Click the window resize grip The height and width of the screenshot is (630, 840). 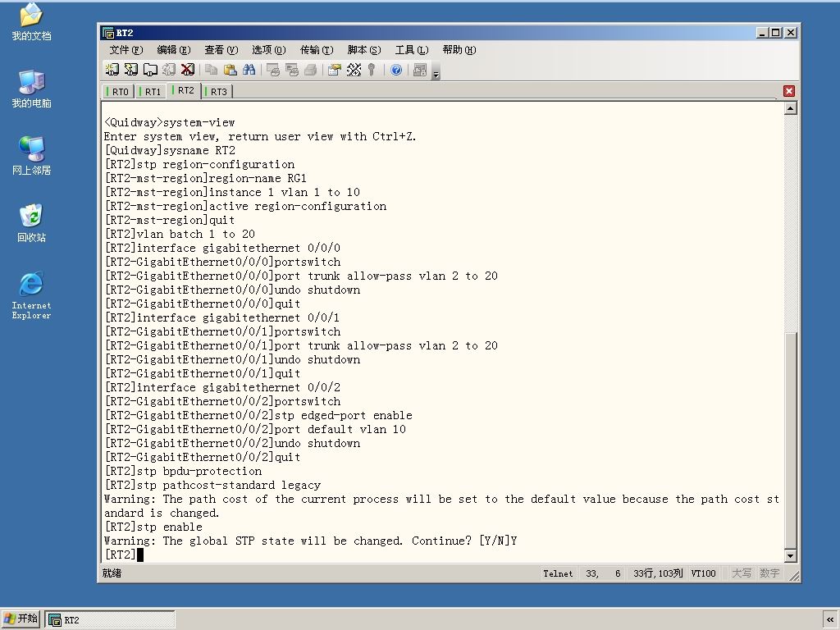pos(794,576)
